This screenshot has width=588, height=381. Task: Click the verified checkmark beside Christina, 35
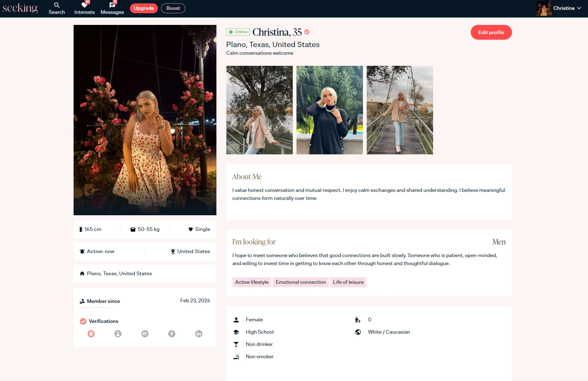pyautogui.click(x=307, y=32)
